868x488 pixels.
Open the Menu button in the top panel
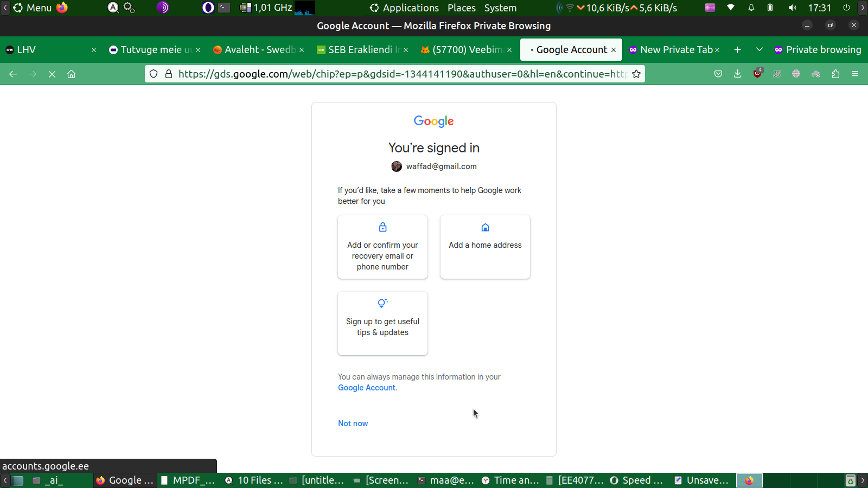click(33, 8)
